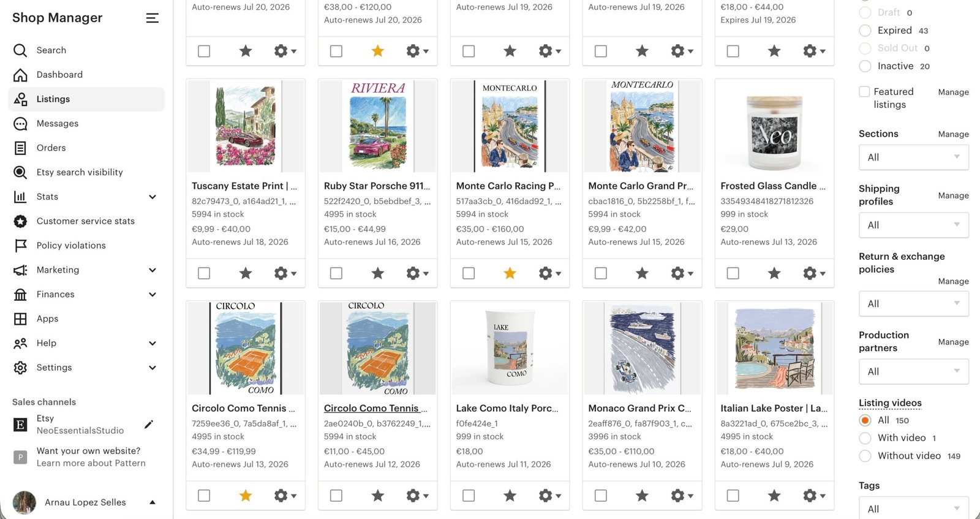Go to Orders in the sidebar
The height and width of the screenshot is (519, 980).
pos(51,148)
